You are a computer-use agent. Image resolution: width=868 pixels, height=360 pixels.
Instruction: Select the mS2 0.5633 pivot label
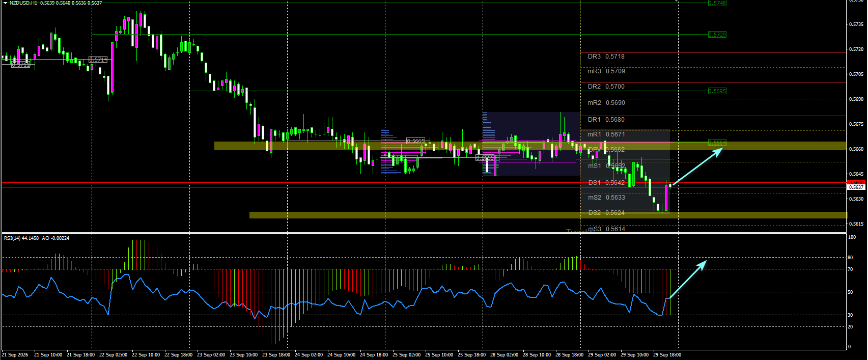pos(606,198)
